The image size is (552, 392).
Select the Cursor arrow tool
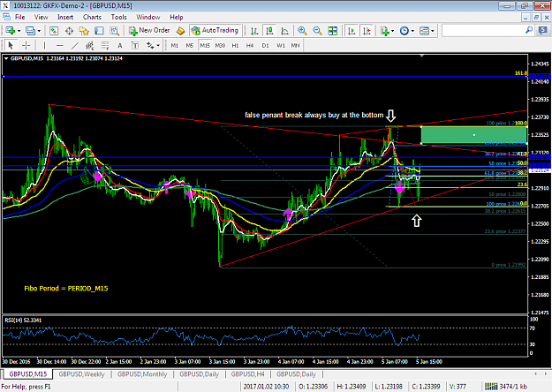click(11, 45)
